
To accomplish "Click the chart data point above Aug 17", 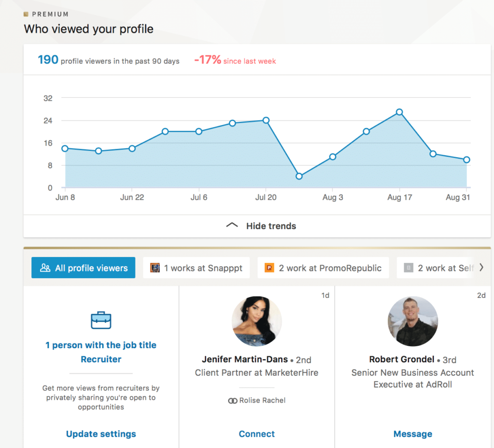I will [399, 112].
